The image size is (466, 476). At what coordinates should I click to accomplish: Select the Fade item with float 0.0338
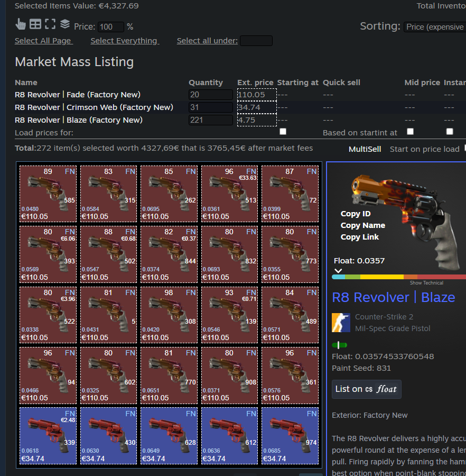tap(48, 315)
